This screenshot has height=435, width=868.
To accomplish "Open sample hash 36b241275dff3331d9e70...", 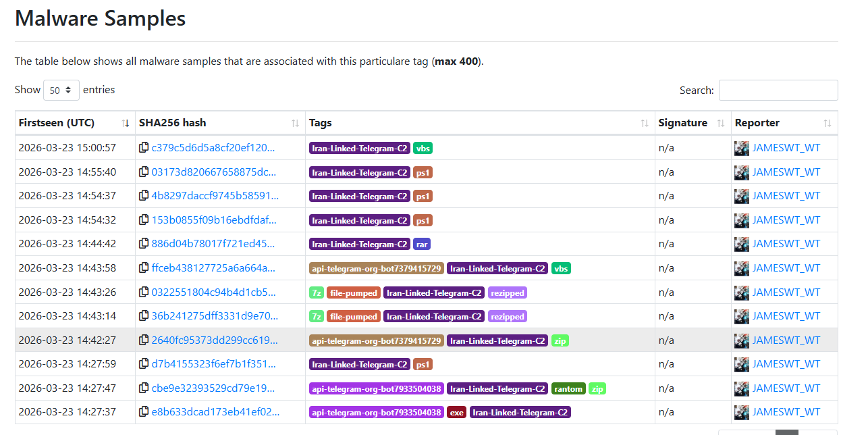I will [x=215, y=316].
